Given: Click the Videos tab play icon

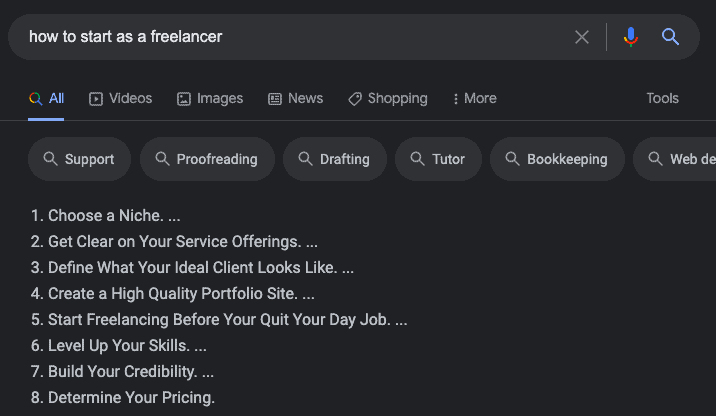Looking at the screenshot, I should click(x=96, y=99).
